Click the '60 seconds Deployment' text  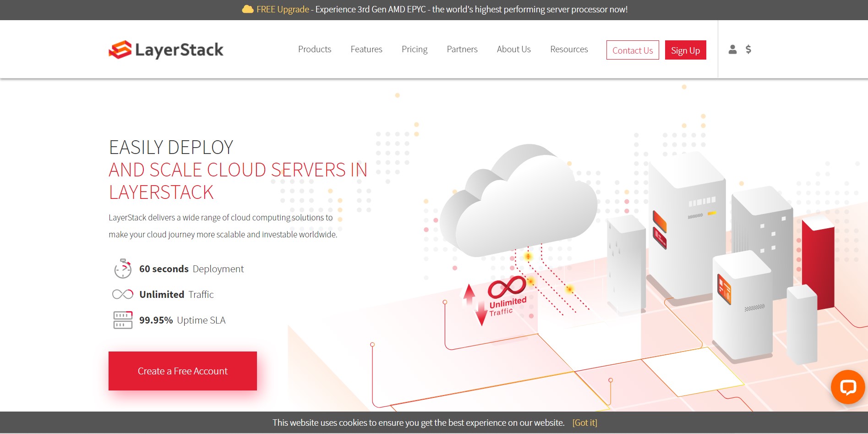[191, 269]
